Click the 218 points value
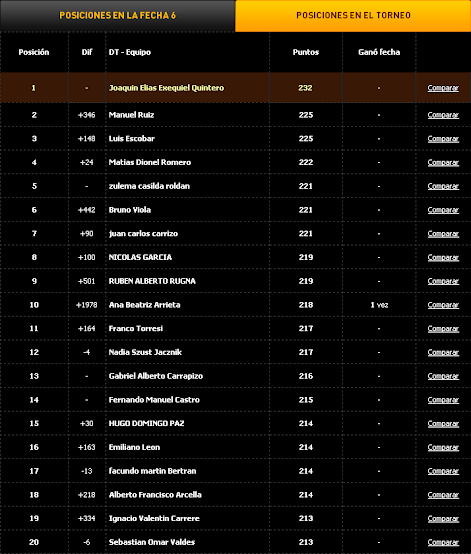Image resolution: width=471 pixels, height=554 pixels. 306,305
